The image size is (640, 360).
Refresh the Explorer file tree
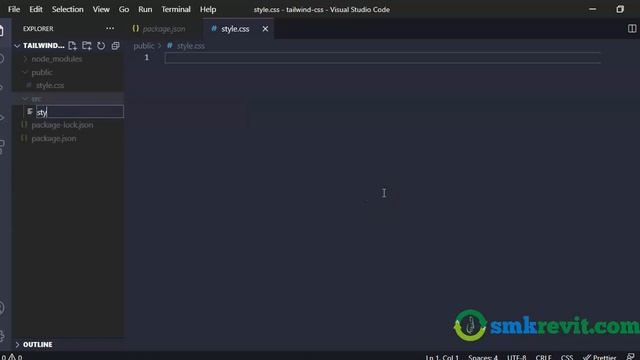coord(101,46)
